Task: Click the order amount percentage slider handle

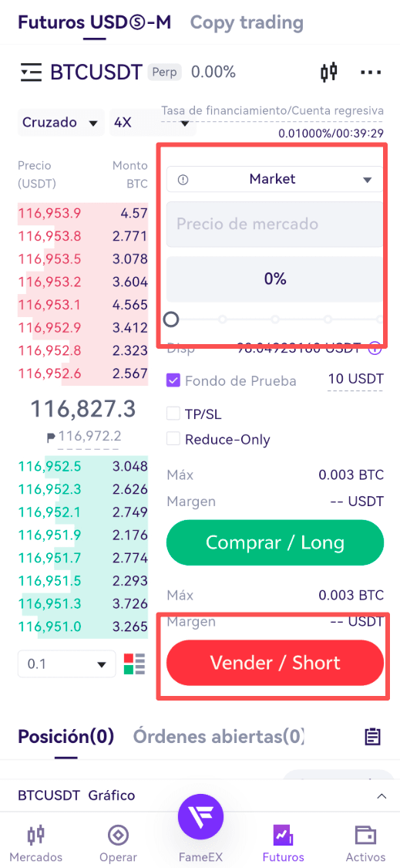Action: tap(172, 319)
